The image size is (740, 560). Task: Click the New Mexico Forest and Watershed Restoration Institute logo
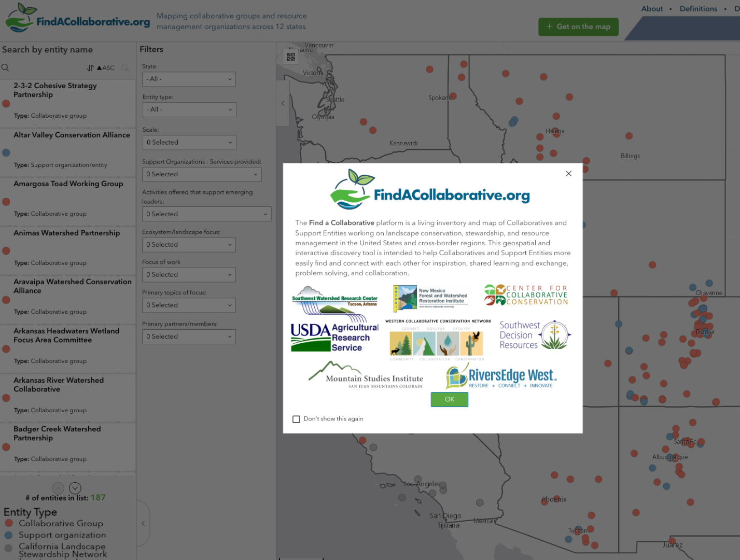[x=431, y=298]
